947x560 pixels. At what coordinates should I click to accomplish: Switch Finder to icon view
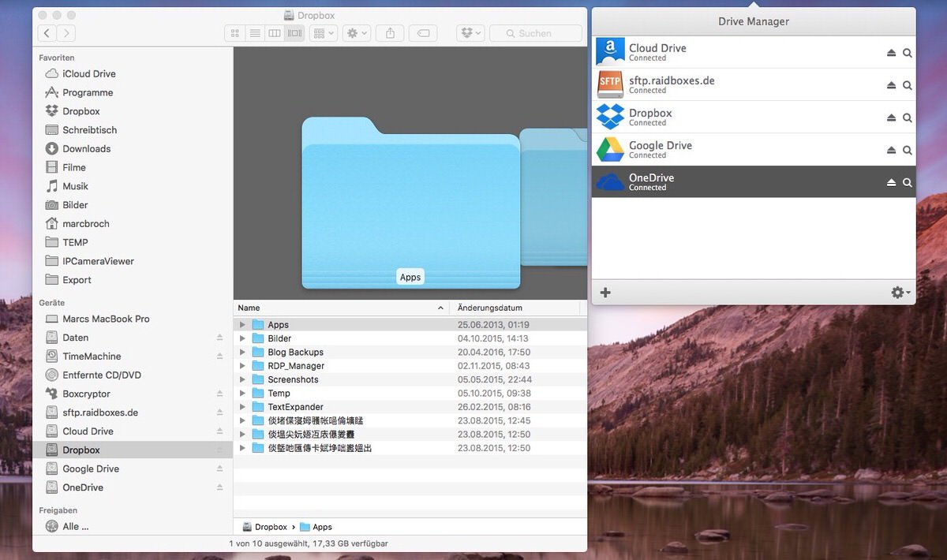click(x=234, y=33)
